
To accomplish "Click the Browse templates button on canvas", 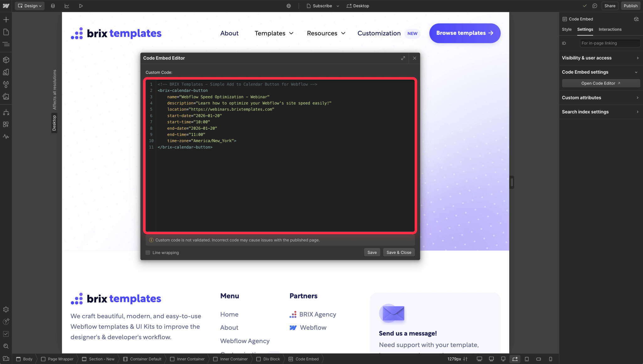I will [465, 33].
